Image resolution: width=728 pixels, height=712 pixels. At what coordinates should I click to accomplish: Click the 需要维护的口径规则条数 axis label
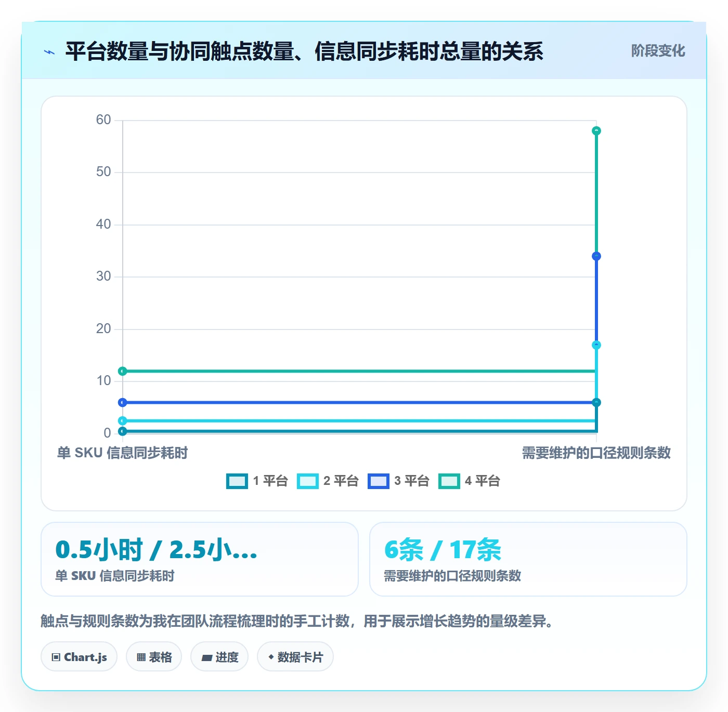click(596, 453)
